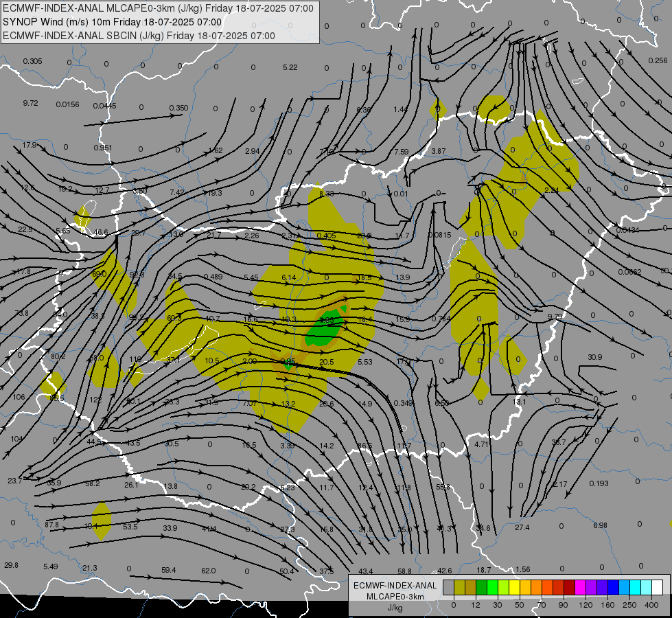Click the map value '6.14'
The width and height of the screenshot is (672, 618).
(x=289, y=277)
